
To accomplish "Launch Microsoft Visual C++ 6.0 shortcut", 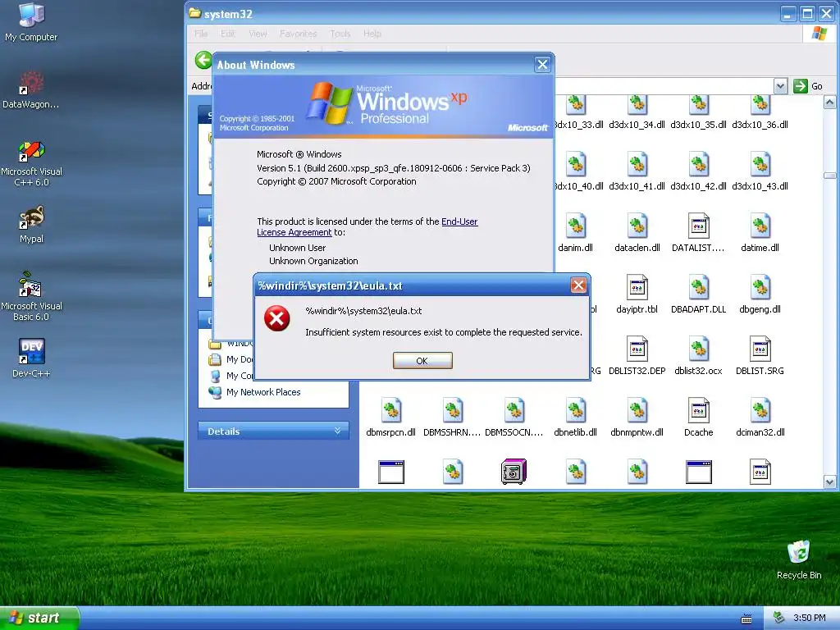I will coord(31,163).
